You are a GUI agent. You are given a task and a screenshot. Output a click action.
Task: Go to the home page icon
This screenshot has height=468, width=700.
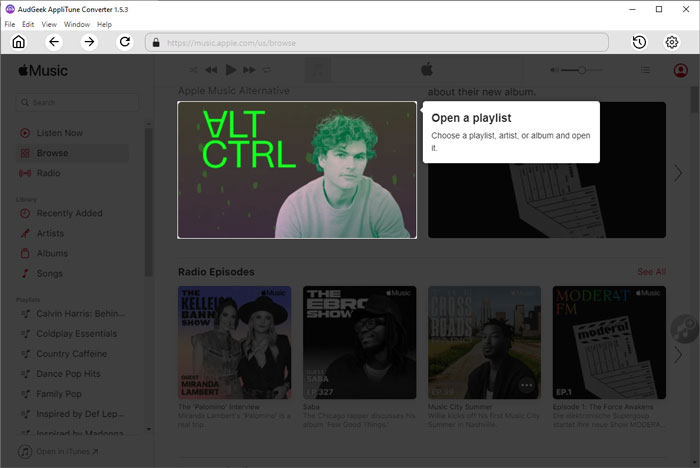pyautogui.click(x=19, y=42)
